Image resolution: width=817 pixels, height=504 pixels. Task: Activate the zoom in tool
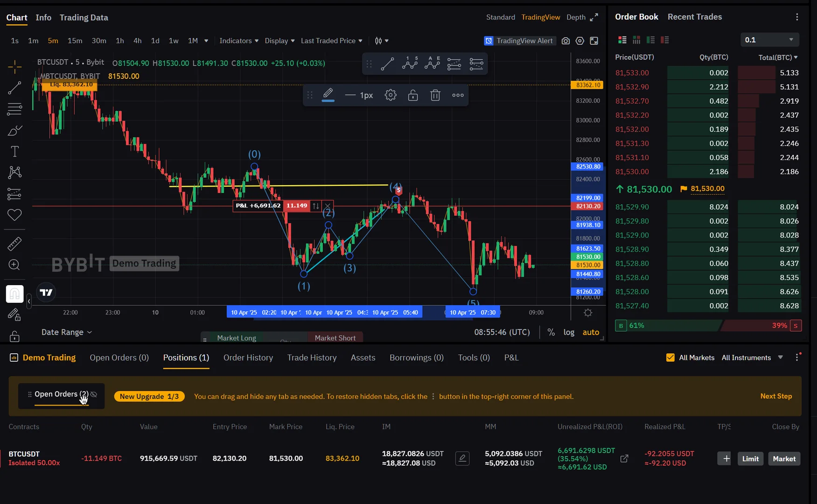point(14,265)
